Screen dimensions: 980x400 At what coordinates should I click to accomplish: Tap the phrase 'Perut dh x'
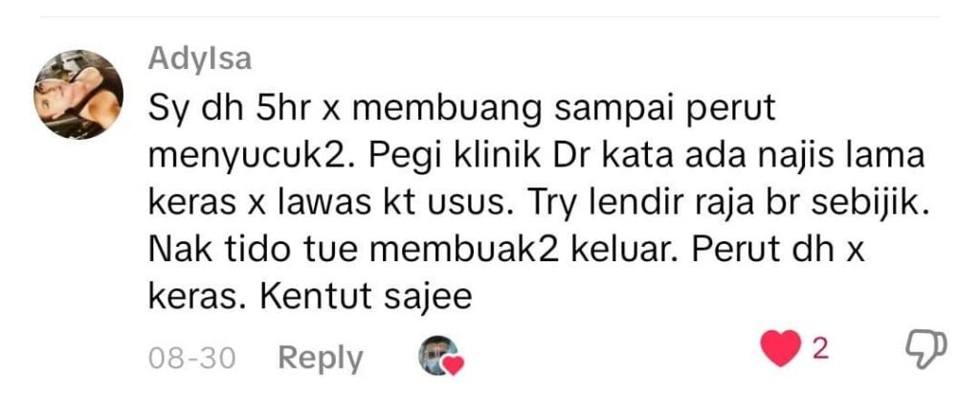778,252
